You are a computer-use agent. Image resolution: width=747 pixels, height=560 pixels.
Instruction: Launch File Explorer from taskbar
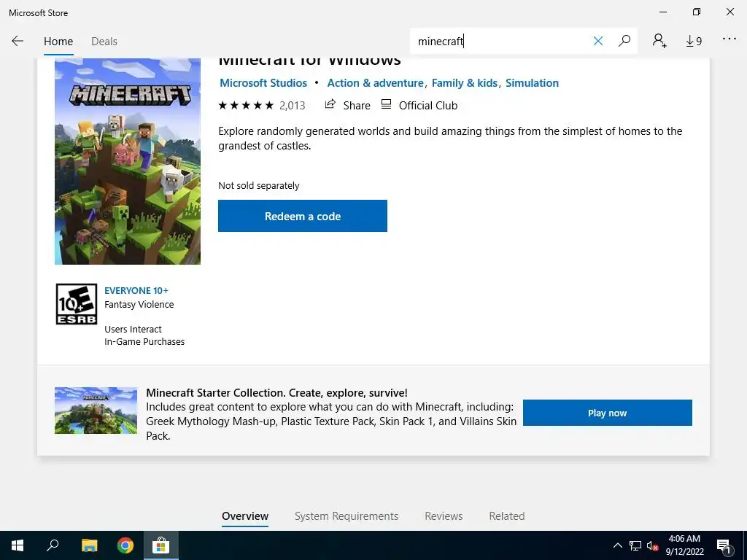89,545
